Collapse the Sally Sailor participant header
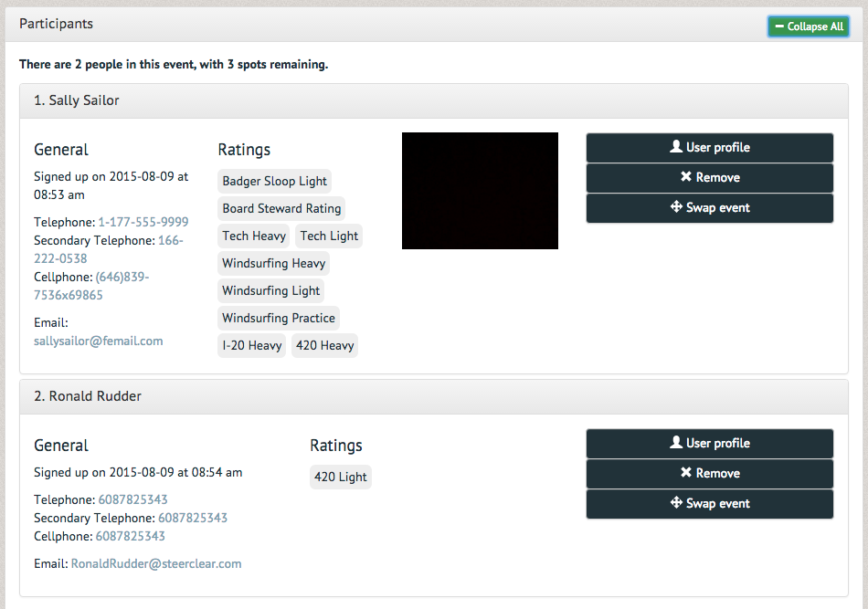Image resolution: width=868 pixels, height=609 pixels. (x=433, y=100)
